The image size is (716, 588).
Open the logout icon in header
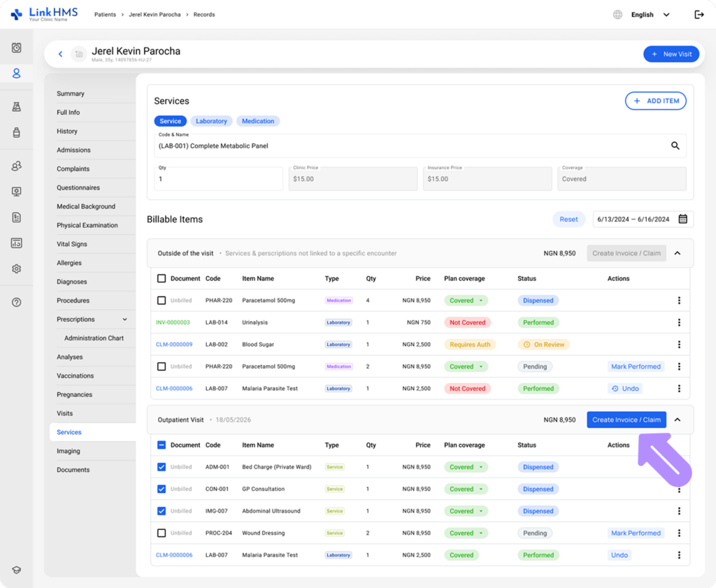click(x=699, y=15)
